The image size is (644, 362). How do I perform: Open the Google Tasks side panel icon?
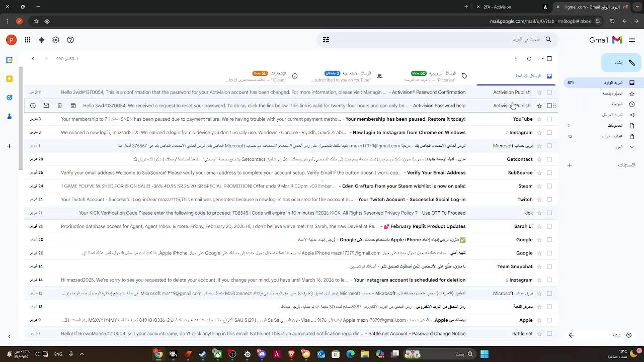tap(9, 98)
